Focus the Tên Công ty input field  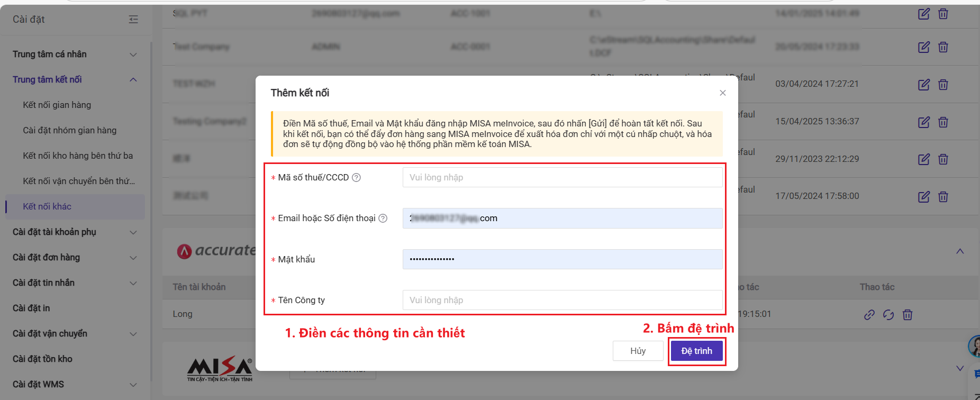562,300
